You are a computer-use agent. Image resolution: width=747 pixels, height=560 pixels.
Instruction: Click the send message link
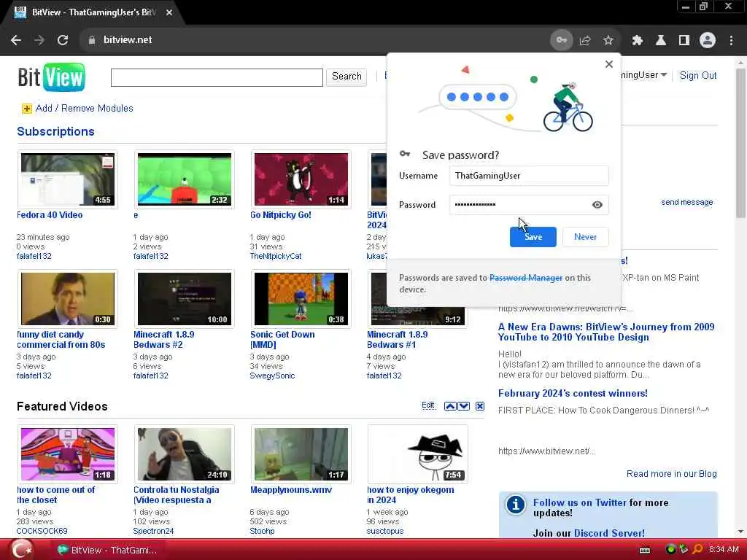coord(687,203)
